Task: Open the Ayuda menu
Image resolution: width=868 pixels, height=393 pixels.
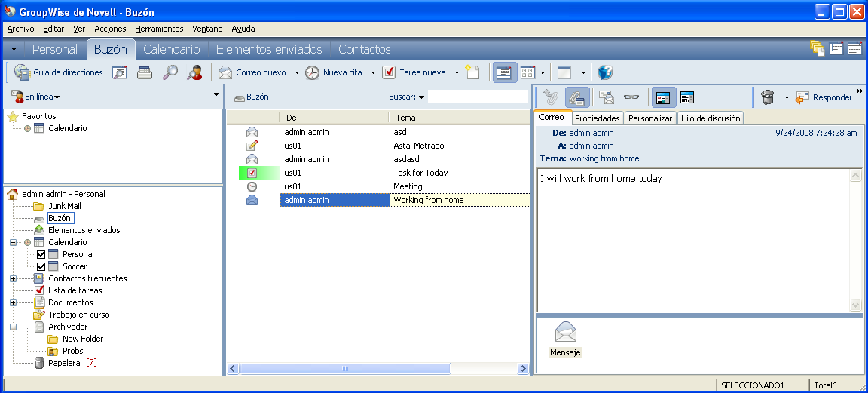Action: coord(243,29)
